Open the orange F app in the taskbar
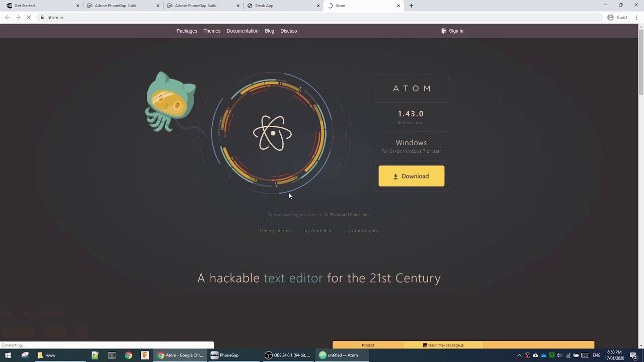Screen dimensions: 644x362 coord(145,355)
